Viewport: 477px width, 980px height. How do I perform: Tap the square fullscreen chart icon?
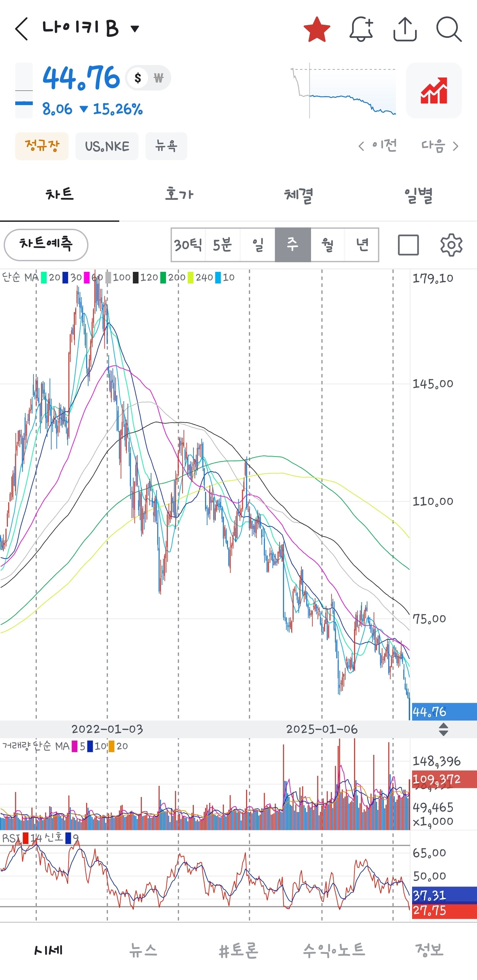[408, 245]
